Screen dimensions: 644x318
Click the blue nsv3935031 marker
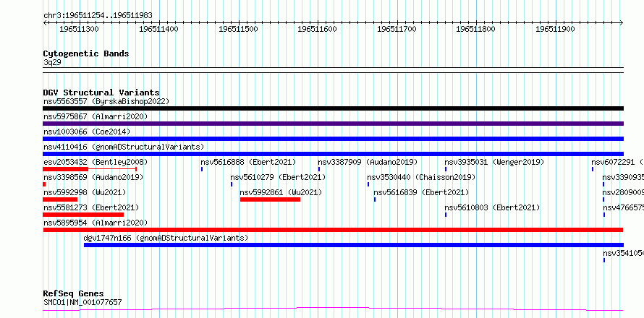click(446, 169)
